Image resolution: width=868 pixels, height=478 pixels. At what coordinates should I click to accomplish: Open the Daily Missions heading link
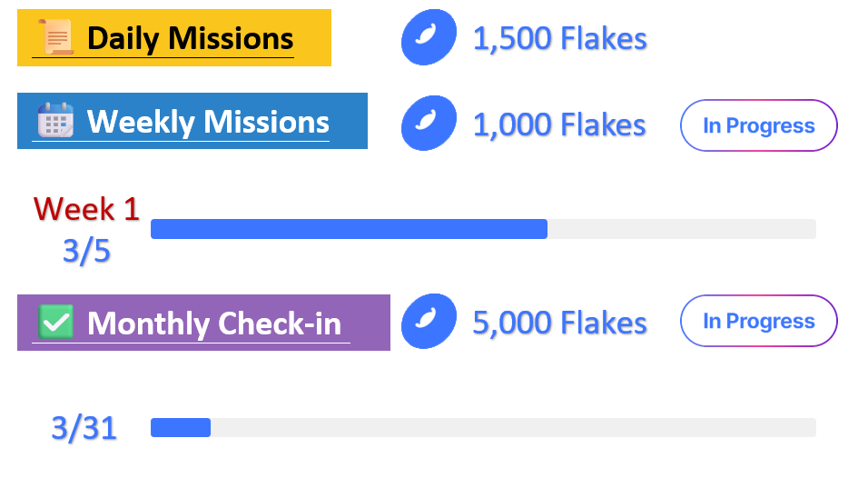pyautogui.click(x=191, y=39)
